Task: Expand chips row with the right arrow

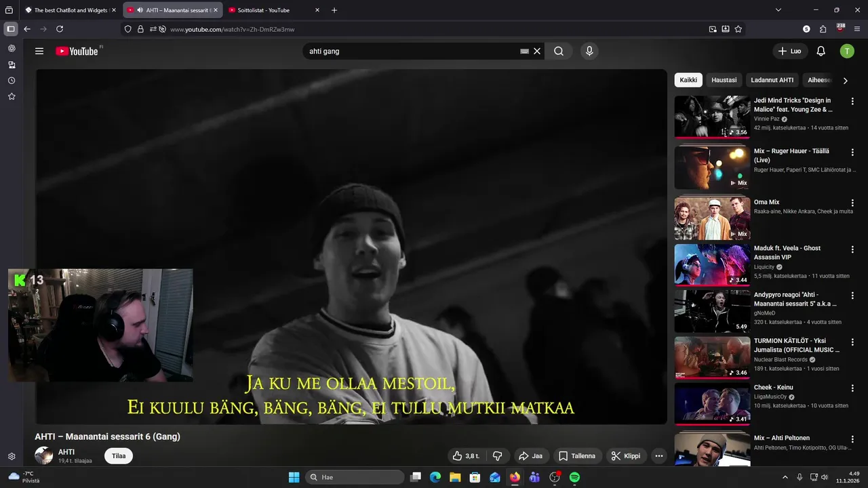Action: [845, 80]
